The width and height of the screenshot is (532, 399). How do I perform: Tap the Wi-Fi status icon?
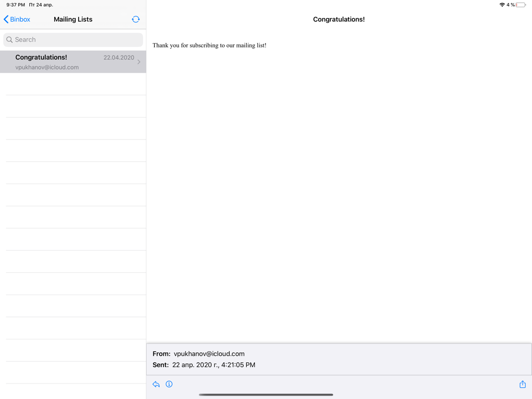pos(502,5)
